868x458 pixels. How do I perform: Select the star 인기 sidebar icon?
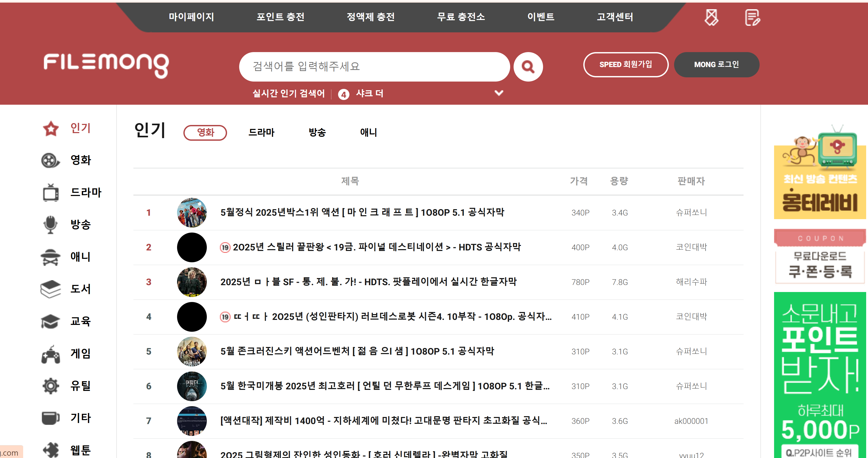click(51, 128)
